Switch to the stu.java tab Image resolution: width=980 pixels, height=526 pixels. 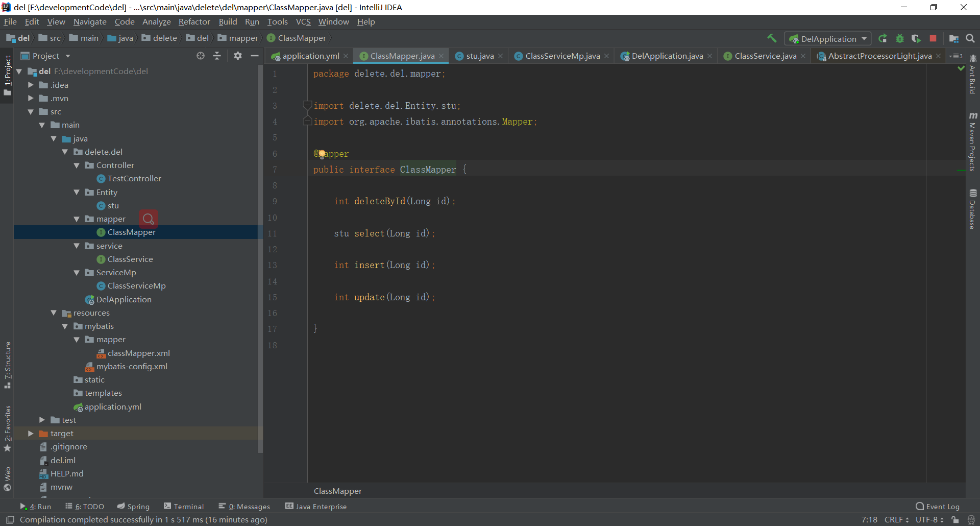tap(479, 56)
